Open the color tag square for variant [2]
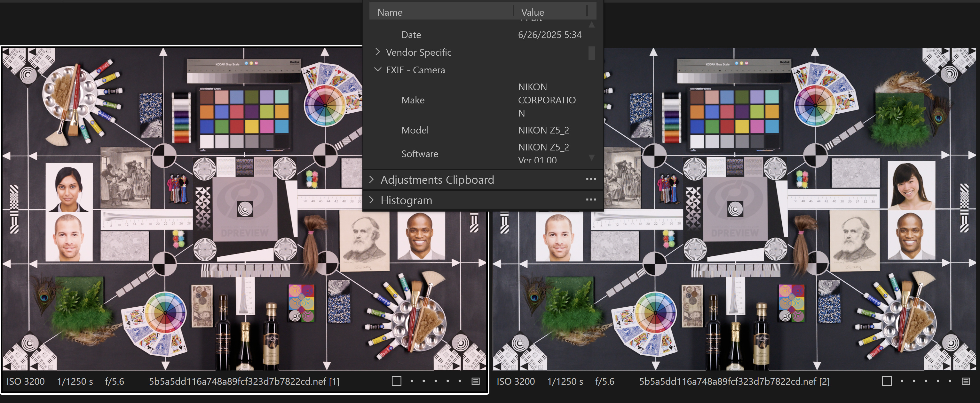The image size is (980, 403). 886,381
